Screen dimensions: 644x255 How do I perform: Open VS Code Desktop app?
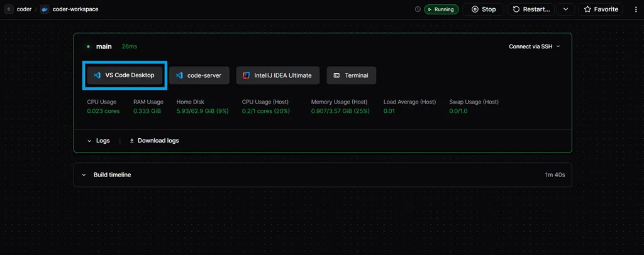click(x=125, y=75)
